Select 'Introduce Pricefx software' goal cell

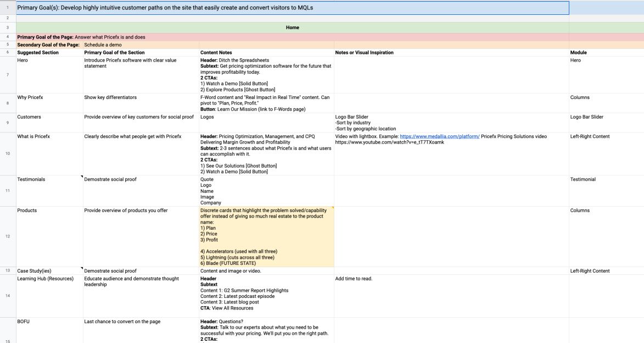coord(141,75)
